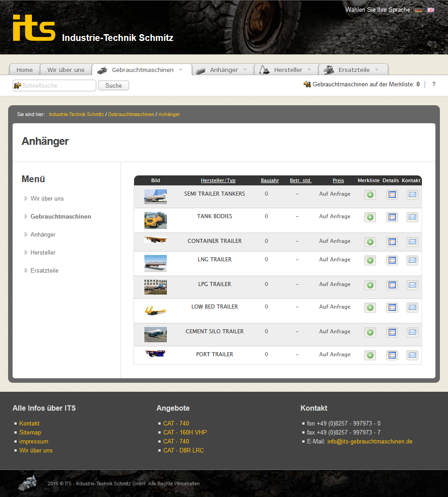This screenshot has width=448, height=497.
Task: Switch language to English flag
Action: (x=430, y=10)
